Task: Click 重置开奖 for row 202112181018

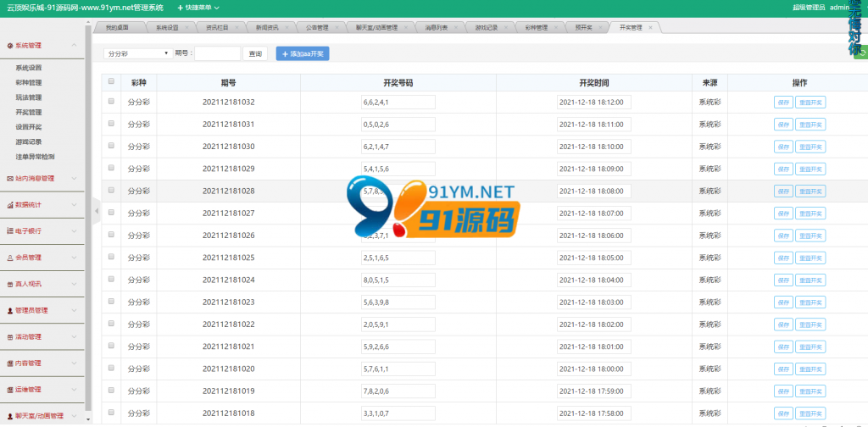Action: 810,413
